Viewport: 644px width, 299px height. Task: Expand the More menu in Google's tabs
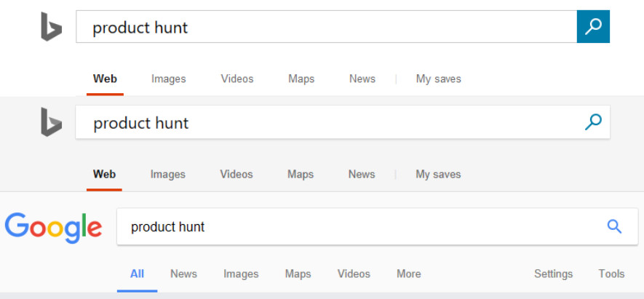point(408,274)
